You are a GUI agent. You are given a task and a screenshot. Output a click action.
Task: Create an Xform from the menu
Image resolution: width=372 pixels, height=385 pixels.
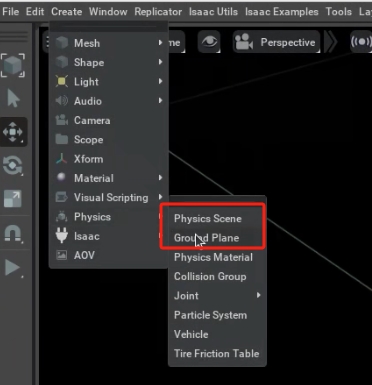pyautogui.click(x=109, y=159)
